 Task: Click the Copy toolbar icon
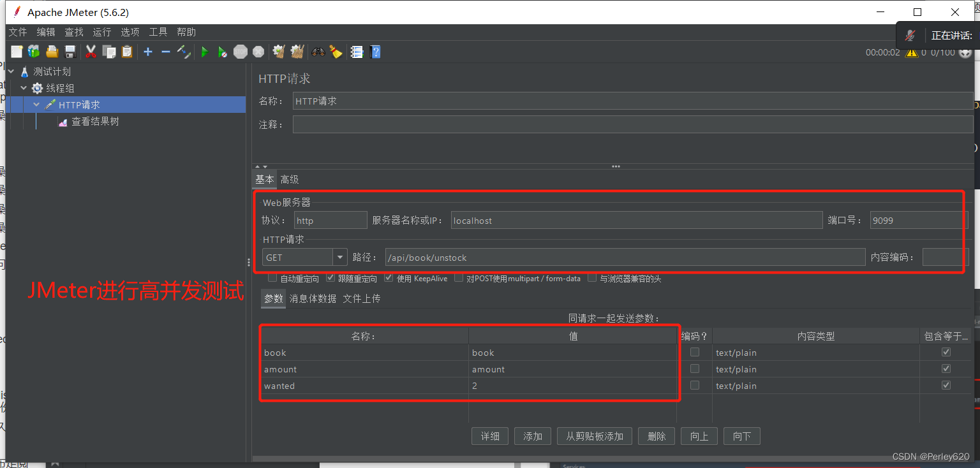(x=109, y=52)
